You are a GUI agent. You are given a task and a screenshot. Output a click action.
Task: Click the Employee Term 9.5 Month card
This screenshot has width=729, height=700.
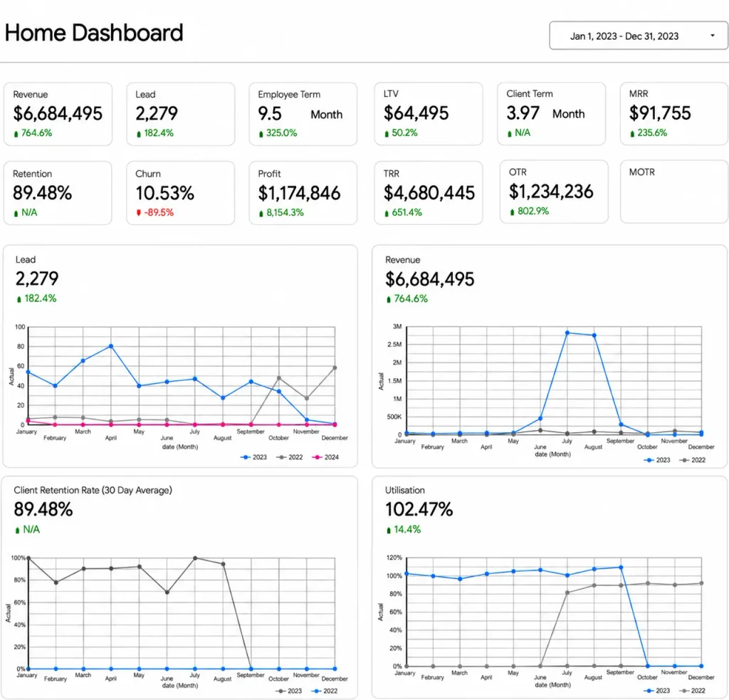pos(303,114)
